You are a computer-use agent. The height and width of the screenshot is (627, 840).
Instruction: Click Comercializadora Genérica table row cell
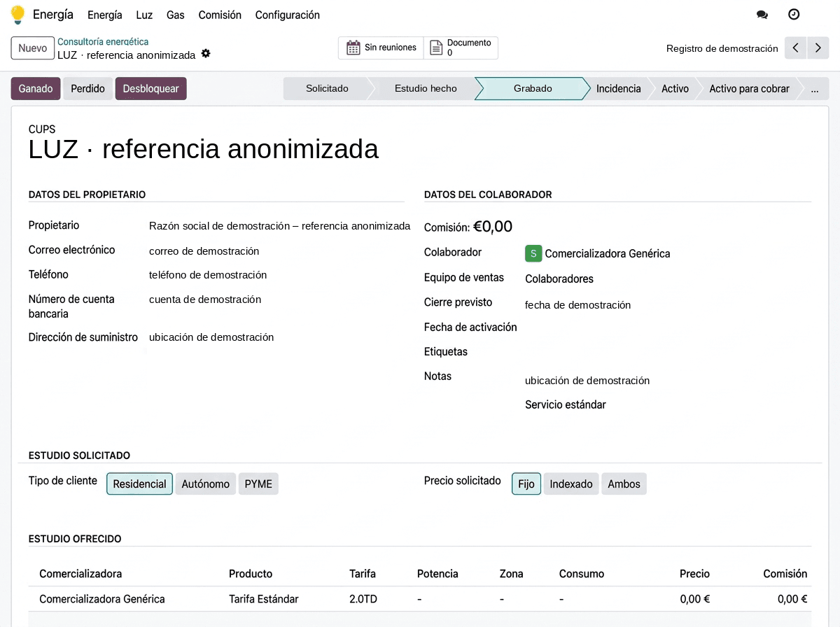click(x=102, y=599)
